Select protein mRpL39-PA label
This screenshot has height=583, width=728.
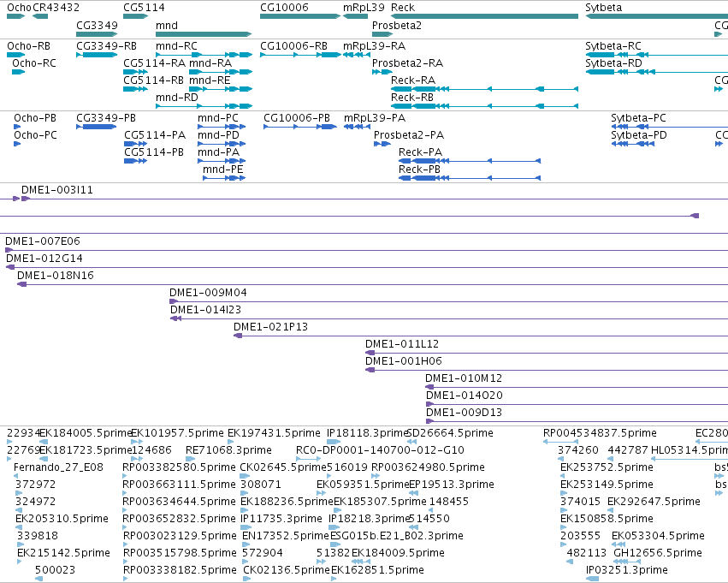click(375, 118)
